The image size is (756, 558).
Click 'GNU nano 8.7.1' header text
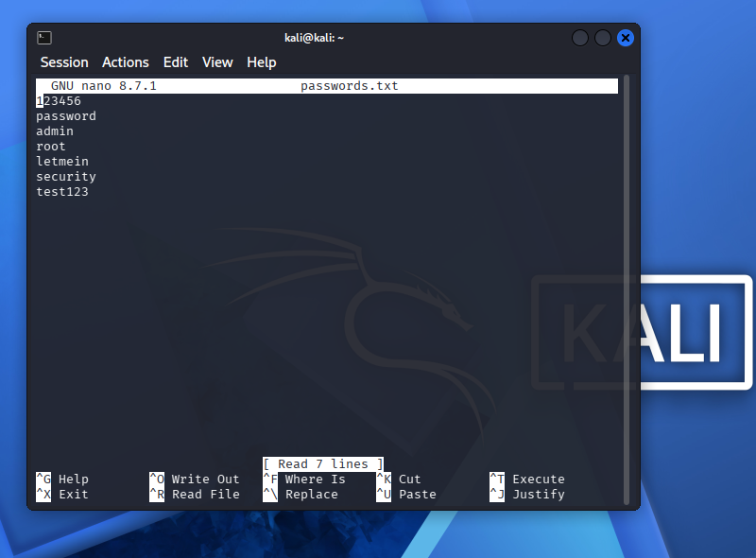point(104,86)
